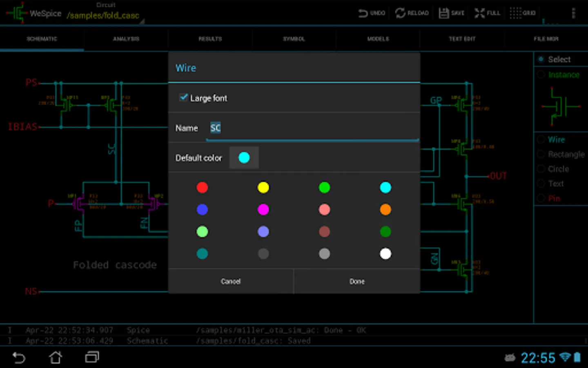Tap the battery status icon
The height and width of the screenshot is (368, 588).
[x=577, y=357]
